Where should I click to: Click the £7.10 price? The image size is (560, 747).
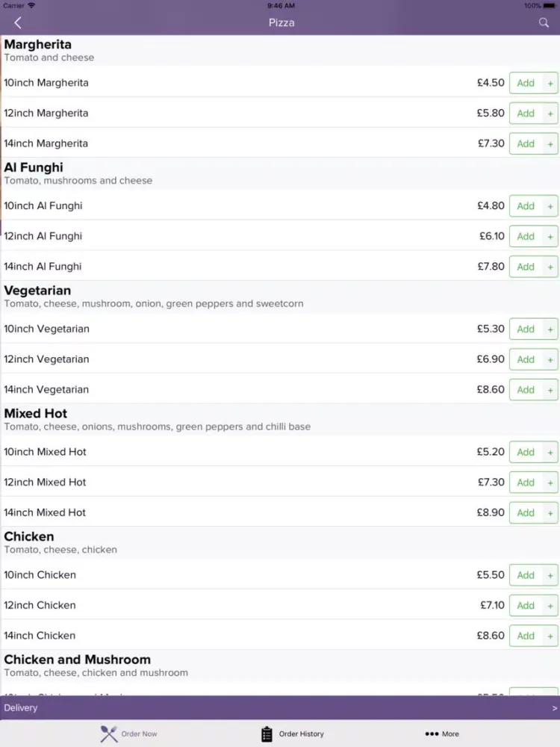coord(492,605)
